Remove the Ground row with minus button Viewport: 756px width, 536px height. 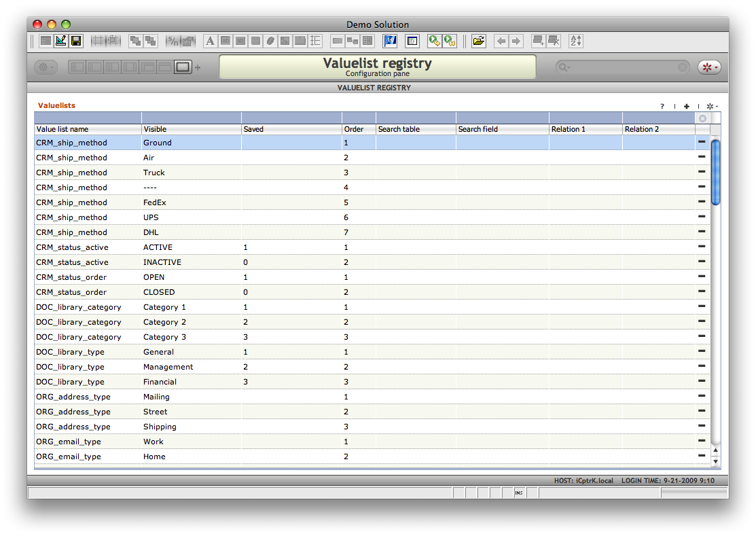702,142
